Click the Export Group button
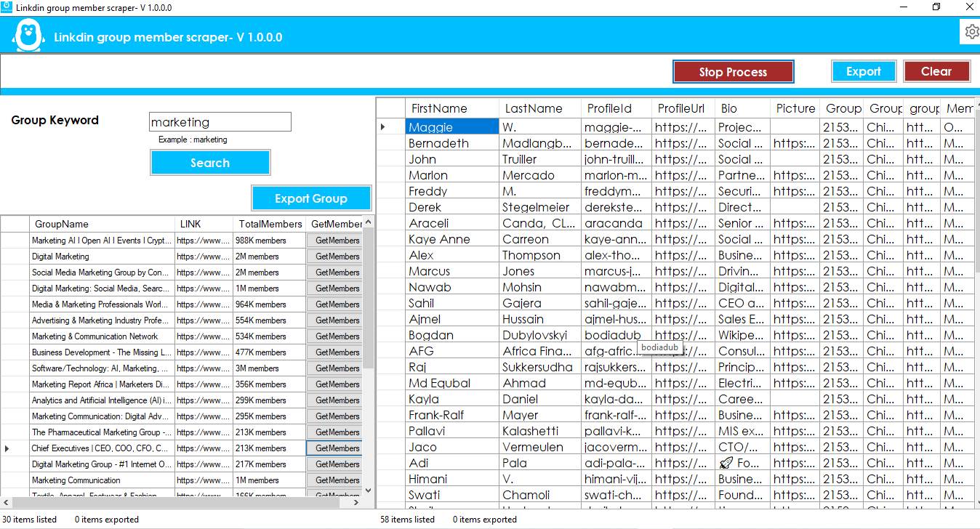980x529 pixels. (x=311, y=198)
